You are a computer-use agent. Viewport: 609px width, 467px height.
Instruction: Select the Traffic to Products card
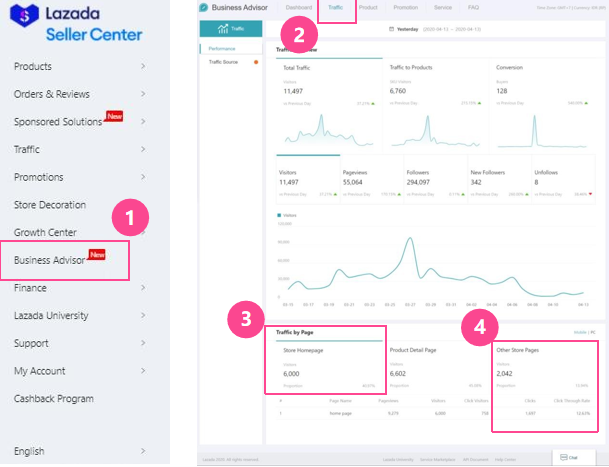(435, 106)
